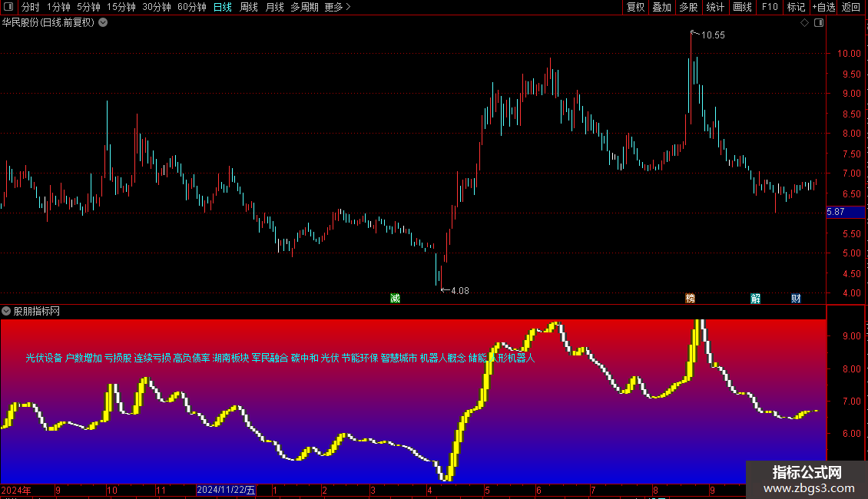Switch to 分时 intraday view
Image resolution: width=868 pixels, height=499 pixels.
[31, 7]
